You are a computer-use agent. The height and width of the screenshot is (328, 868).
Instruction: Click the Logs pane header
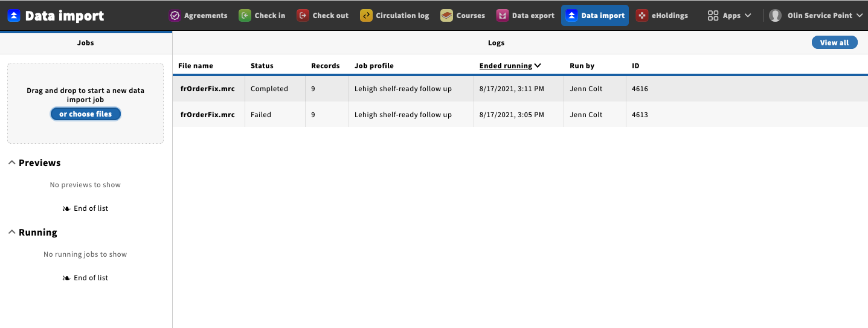tap(496, 43)
